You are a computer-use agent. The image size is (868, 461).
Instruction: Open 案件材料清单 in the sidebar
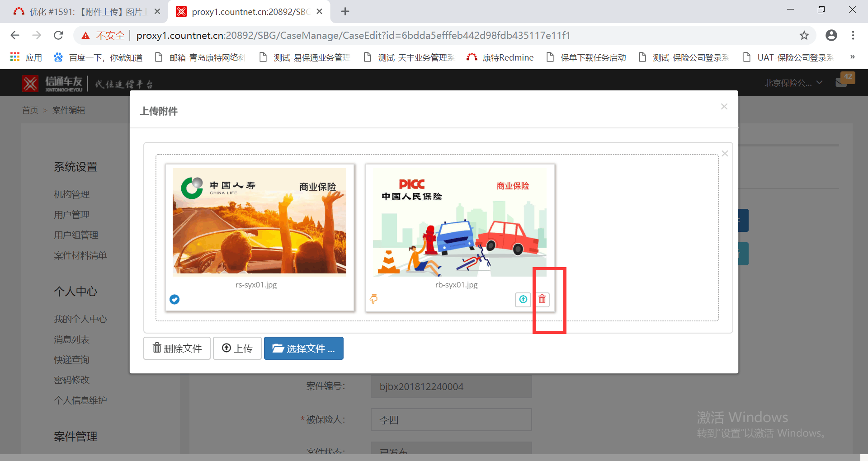click(80, 255)
